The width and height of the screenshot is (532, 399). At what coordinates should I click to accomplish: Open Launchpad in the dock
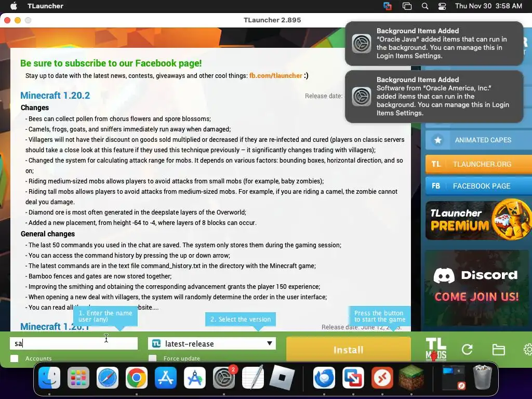pos(78,378)
